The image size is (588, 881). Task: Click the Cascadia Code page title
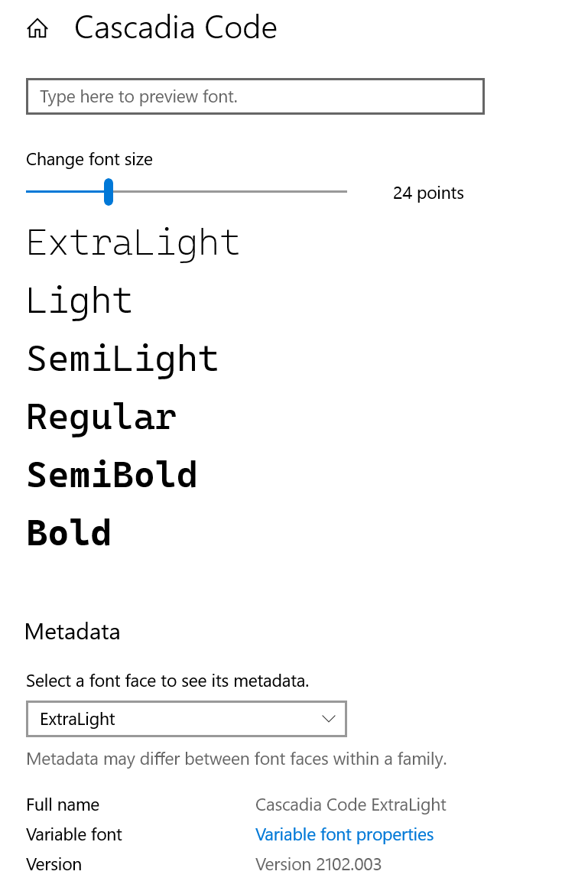click(175, 28)
